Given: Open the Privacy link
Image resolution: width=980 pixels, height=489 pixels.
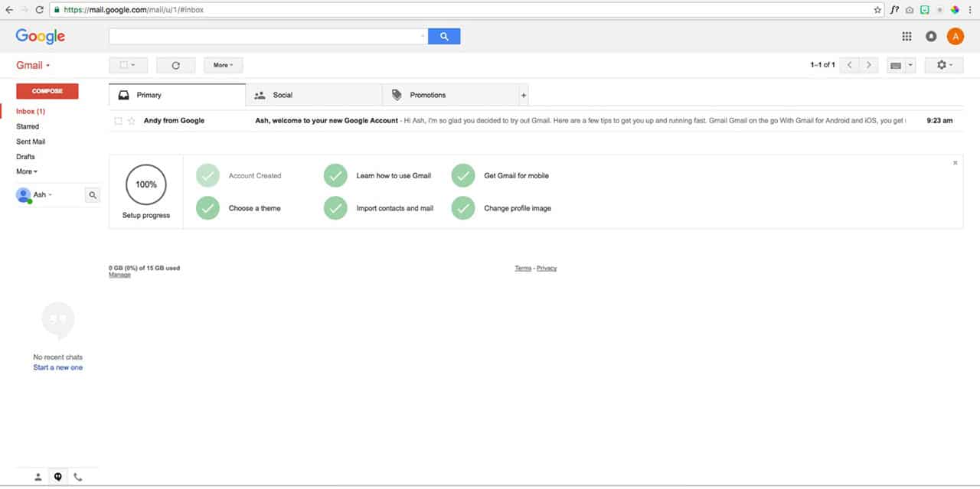Looking at the screenshot, I should coord(547,269).
